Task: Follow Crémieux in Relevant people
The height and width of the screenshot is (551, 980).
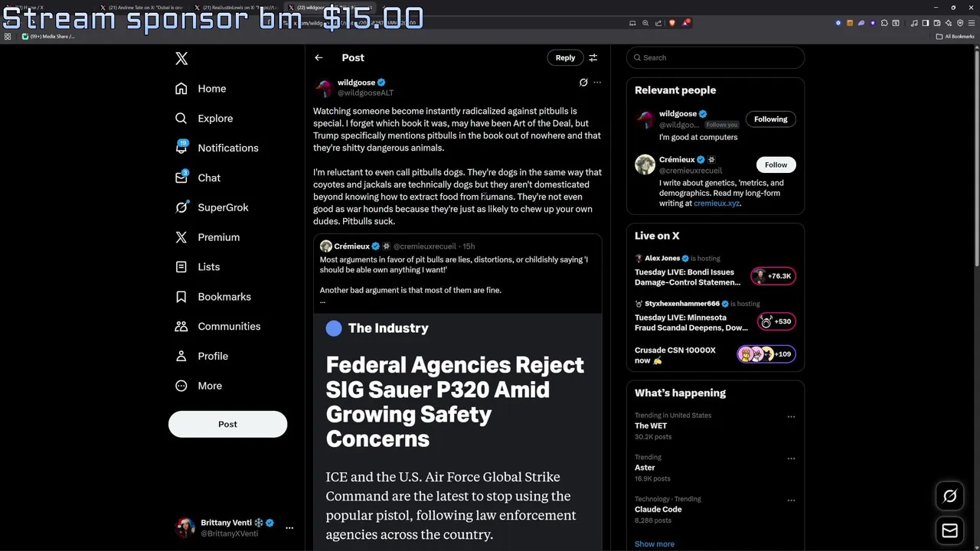Action: tap(776, 165)
